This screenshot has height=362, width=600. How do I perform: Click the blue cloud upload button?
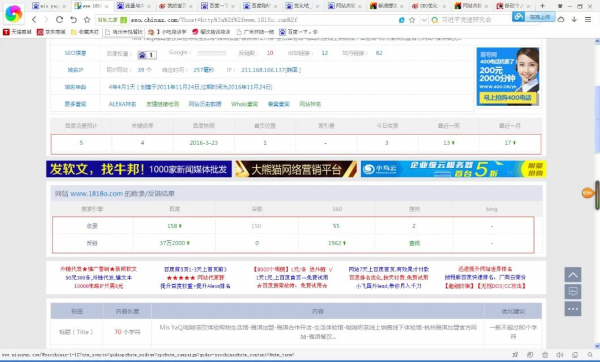[533, 17]
